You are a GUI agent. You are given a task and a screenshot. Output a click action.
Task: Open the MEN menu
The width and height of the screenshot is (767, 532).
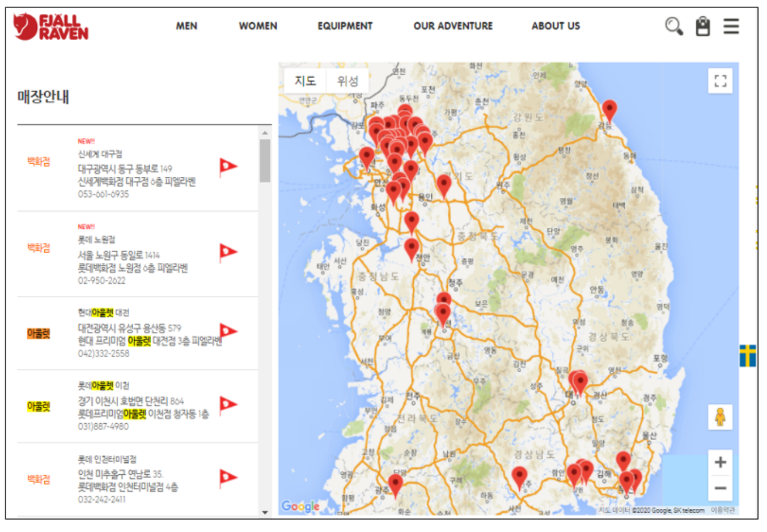click(187, 26)
